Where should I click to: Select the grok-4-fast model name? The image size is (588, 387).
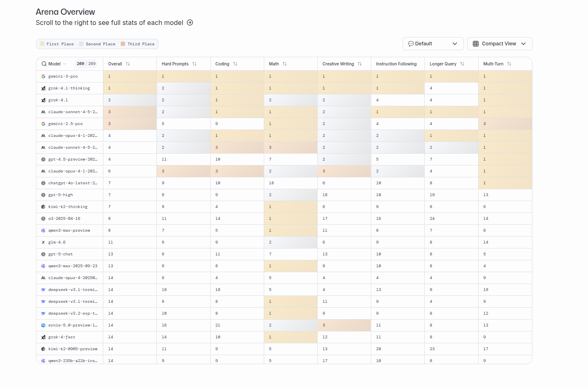62,337
